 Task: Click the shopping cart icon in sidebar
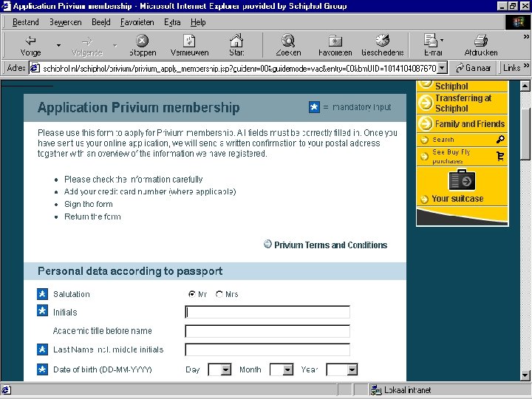(500, 156)
